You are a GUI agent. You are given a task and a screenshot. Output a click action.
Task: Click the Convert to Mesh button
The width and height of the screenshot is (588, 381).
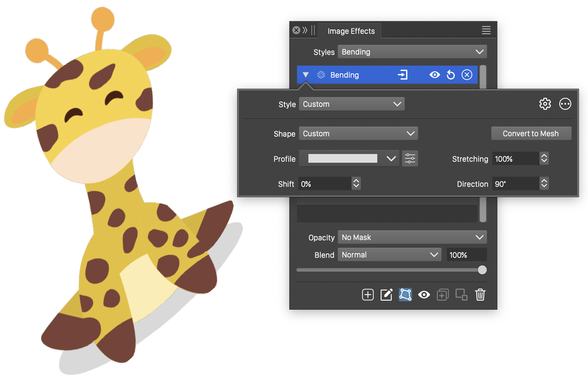point(531,134)
